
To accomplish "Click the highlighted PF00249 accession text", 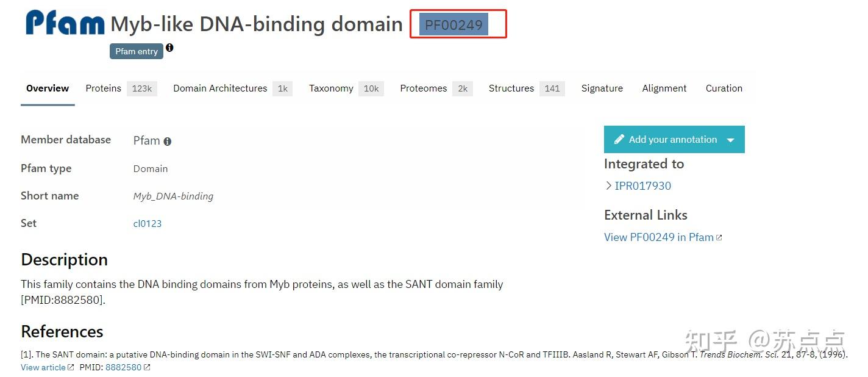I will pyautogui.click(x=454, y=25).
